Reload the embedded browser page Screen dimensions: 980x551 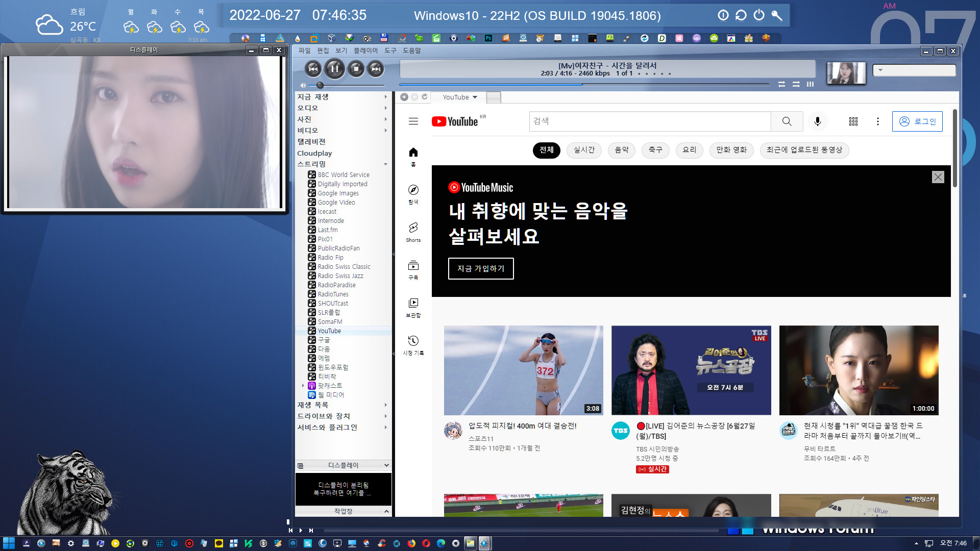(x=424, y=96)
